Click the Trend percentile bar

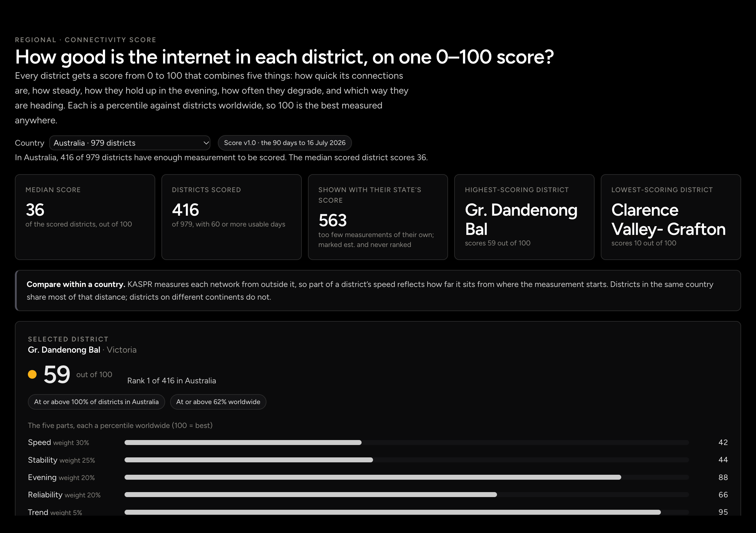coord(407,512)
